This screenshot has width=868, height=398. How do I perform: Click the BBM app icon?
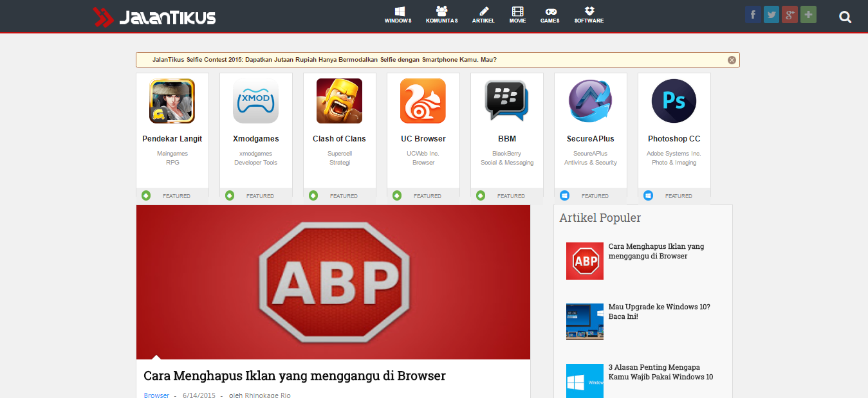[x=507, y=101]
